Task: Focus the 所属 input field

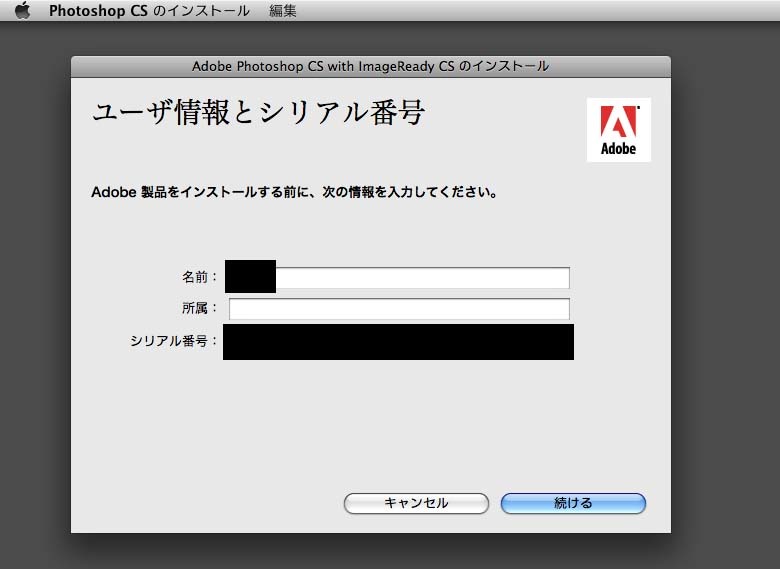Action: coord(399,309)
